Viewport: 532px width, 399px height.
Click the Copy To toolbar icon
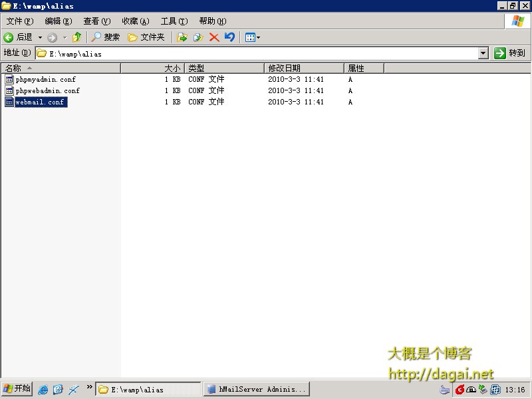tap(198, 37)
